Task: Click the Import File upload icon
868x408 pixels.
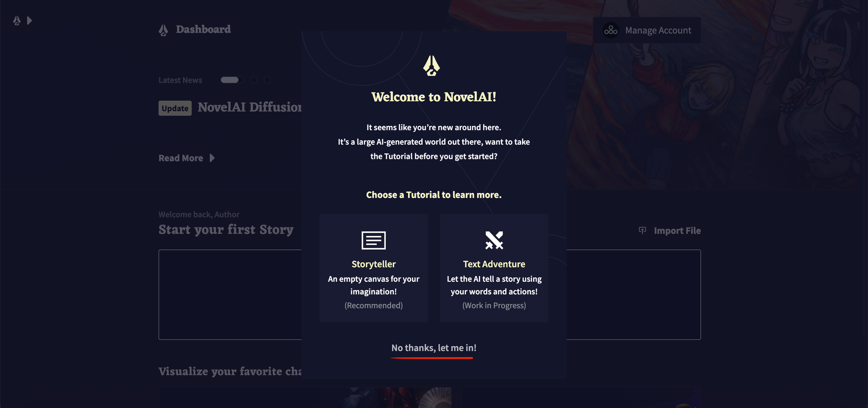Action: click(643, 230)
